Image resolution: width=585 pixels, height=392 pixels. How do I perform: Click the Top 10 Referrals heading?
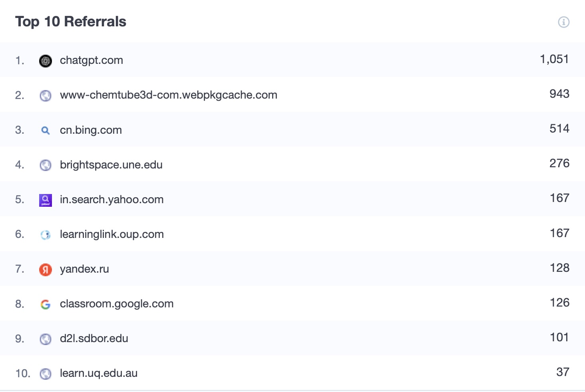pyautogui.click(x=71, y=22)
